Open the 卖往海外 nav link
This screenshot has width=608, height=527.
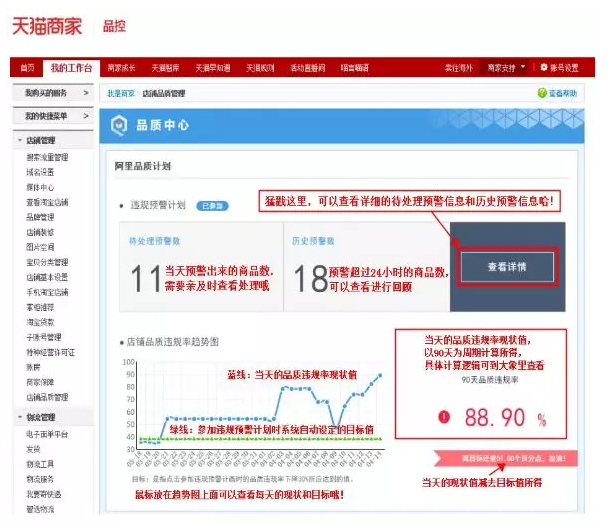tap(459, 68)
